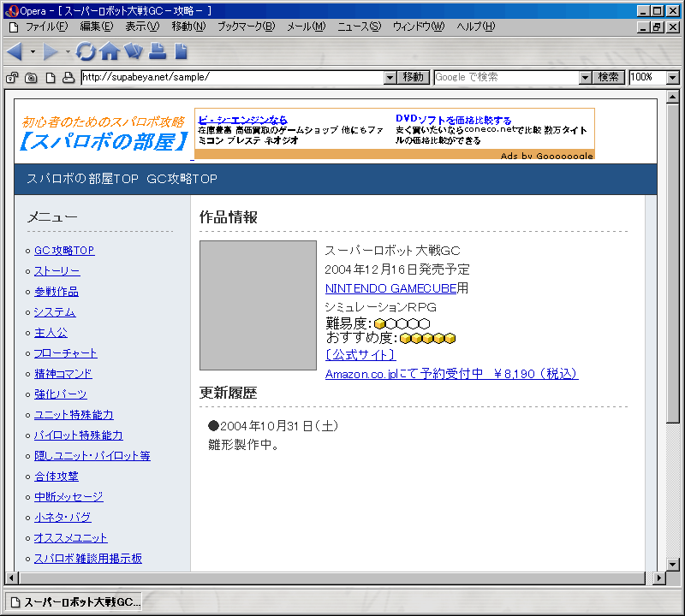Viewport: 685px width, 616px height.
Task: Open the オススメユニット sidebar link
Action: [x=71, y=538]
